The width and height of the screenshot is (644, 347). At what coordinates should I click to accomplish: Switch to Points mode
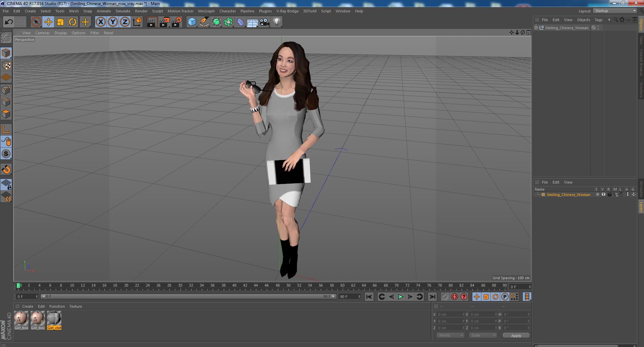[x=6, y=90]
